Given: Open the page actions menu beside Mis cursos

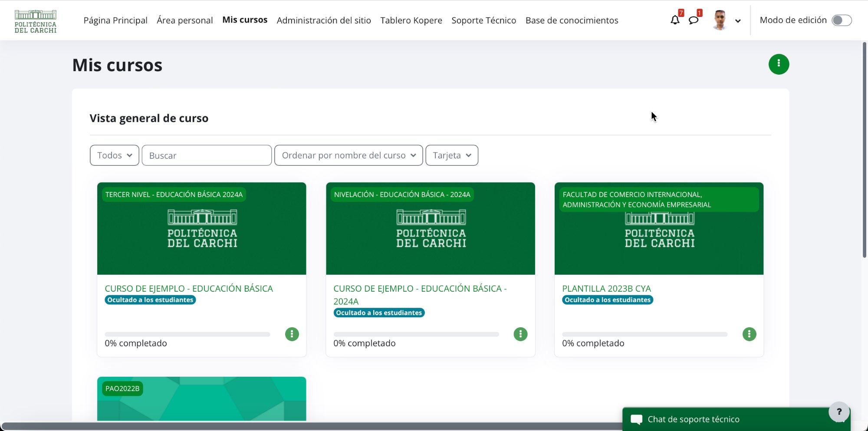Looking at the screenshot, I should coord(779,64).
